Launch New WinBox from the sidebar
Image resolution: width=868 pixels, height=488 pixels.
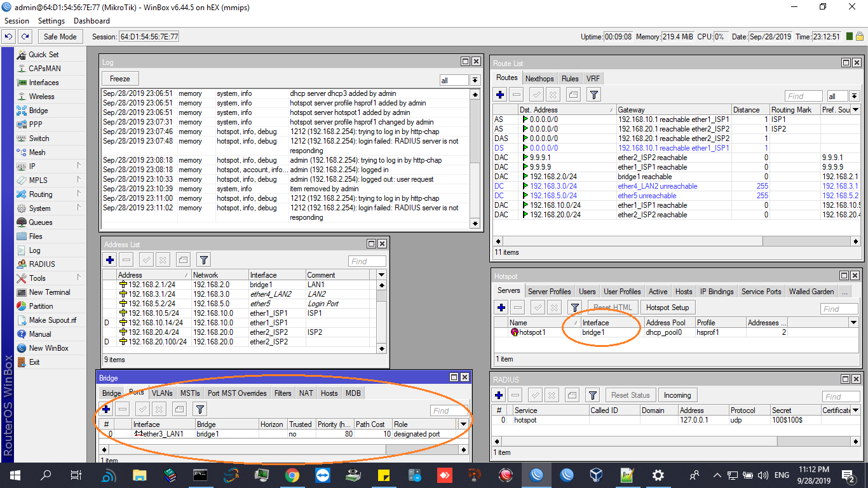pos(48,348)
